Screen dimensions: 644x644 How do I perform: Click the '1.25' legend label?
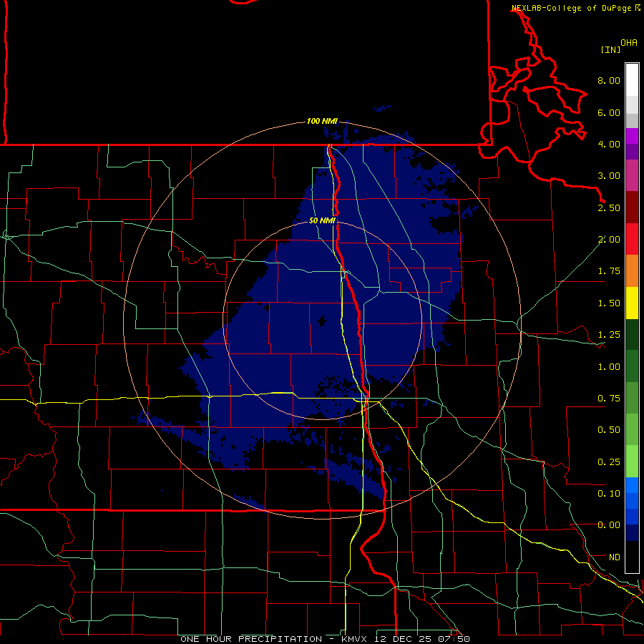tap(609, 335)
